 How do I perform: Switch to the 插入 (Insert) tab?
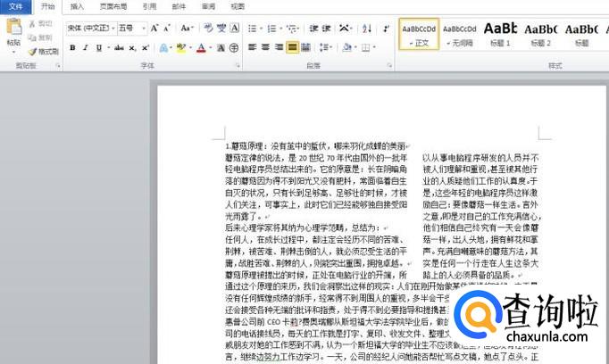click(77, 6)
